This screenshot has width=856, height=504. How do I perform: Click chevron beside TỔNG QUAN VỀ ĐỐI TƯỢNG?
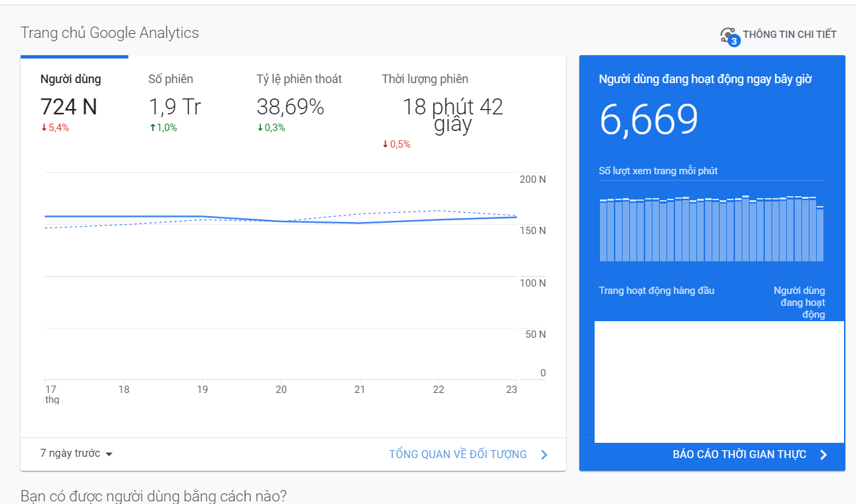point(544,455)
